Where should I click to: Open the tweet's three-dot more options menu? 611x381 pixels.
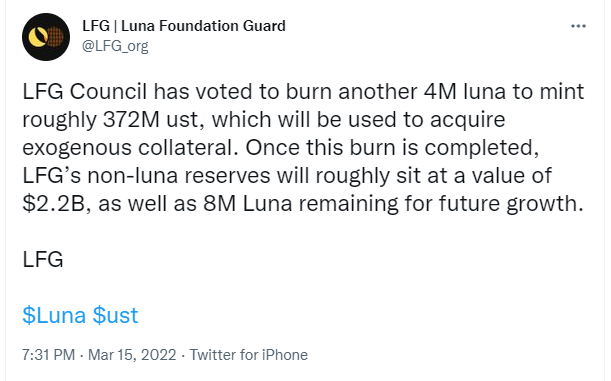pyautogui.click(x=578, y=26)
